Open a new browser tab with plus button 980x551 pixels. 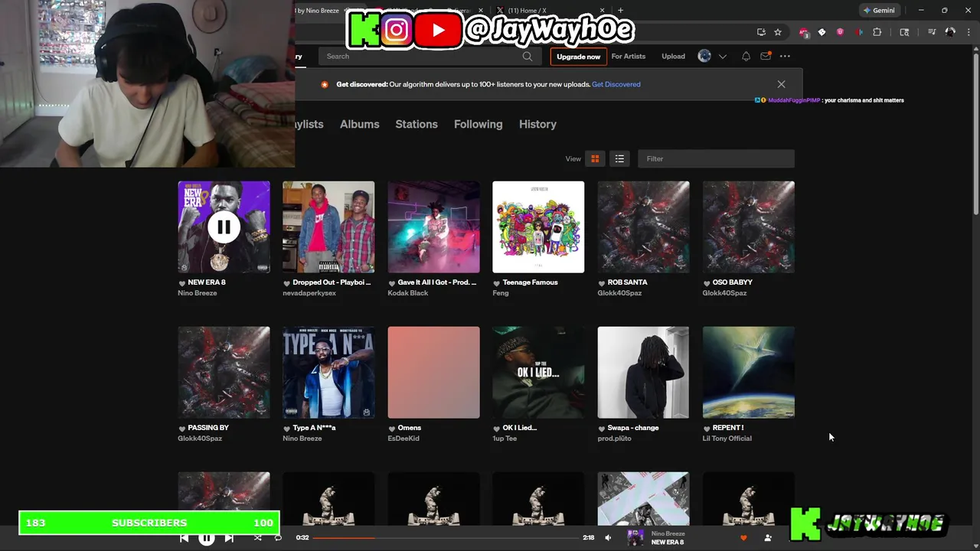[x=620, y=10]
